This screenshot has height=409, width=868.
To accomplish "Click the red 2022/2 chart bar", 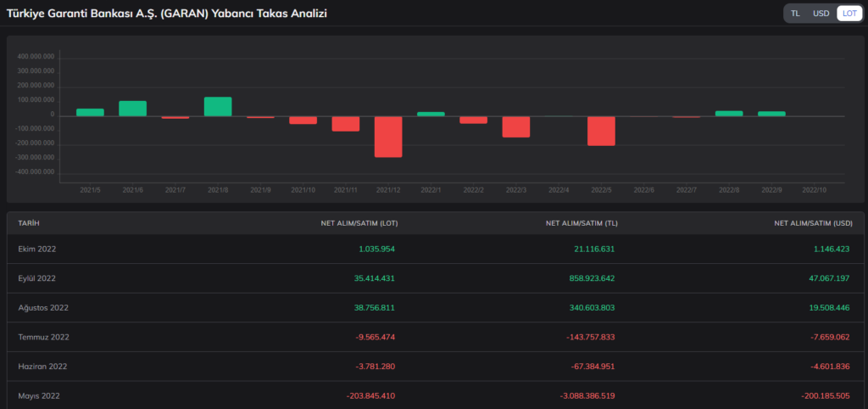I will 474,120.
